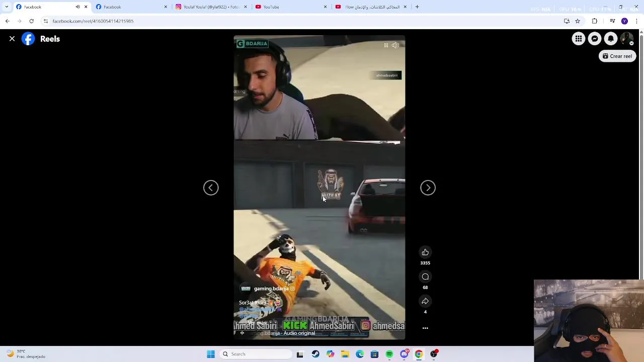Open Discord from the taskbar

click(404, 354)
